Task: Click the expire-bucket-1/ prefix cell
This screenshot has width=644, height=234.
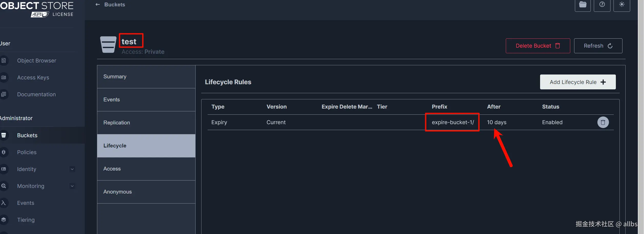Action: [453, 122]
